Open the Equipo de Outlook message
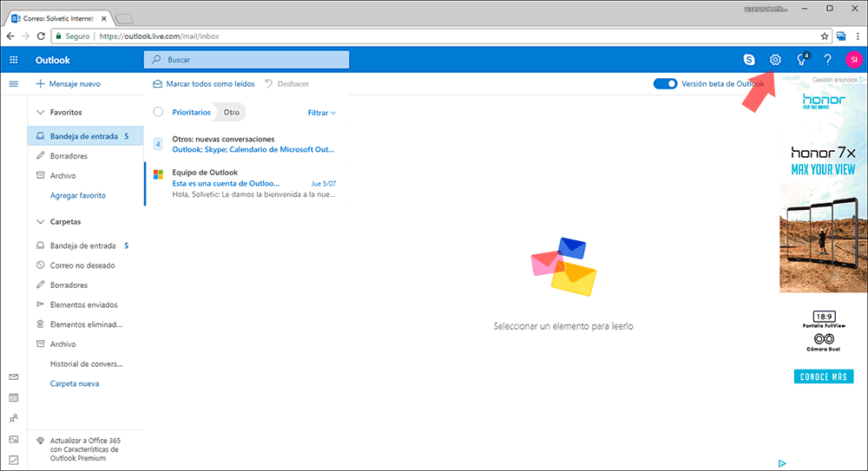 [247, 183]
